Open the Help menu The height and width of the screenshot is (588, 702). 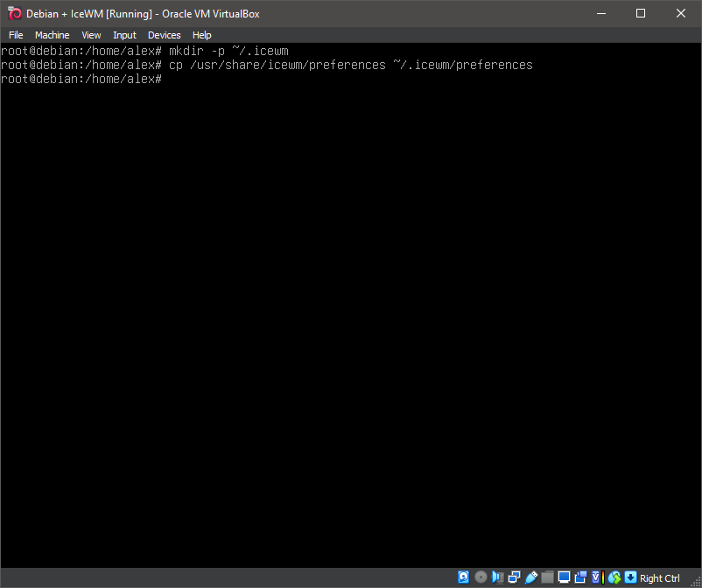click(x=201, y=35)
